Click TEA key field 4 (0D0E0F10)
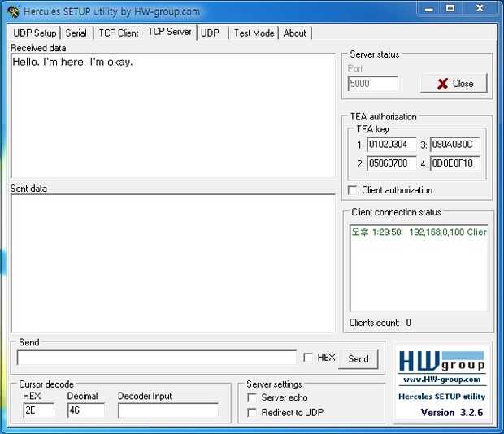504x434 pixels. (x=455, y=163)
